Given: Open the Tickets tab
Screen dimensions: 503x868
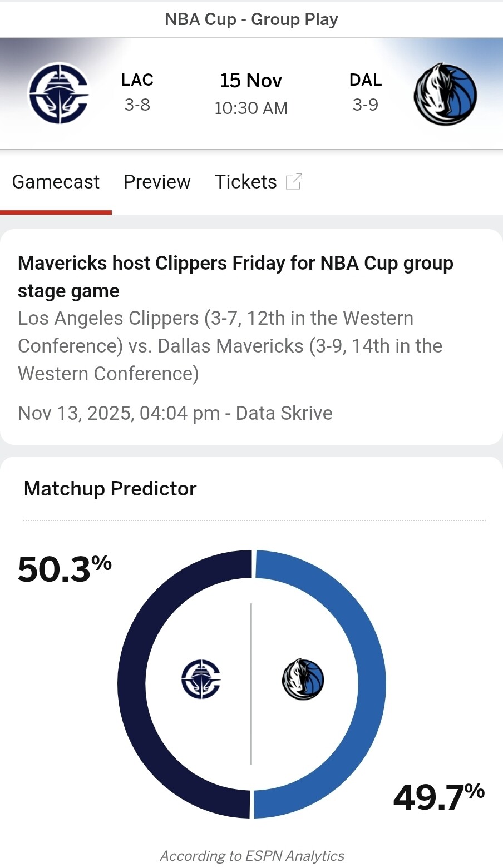Looking at the screenshot, I should click(245, 182).
